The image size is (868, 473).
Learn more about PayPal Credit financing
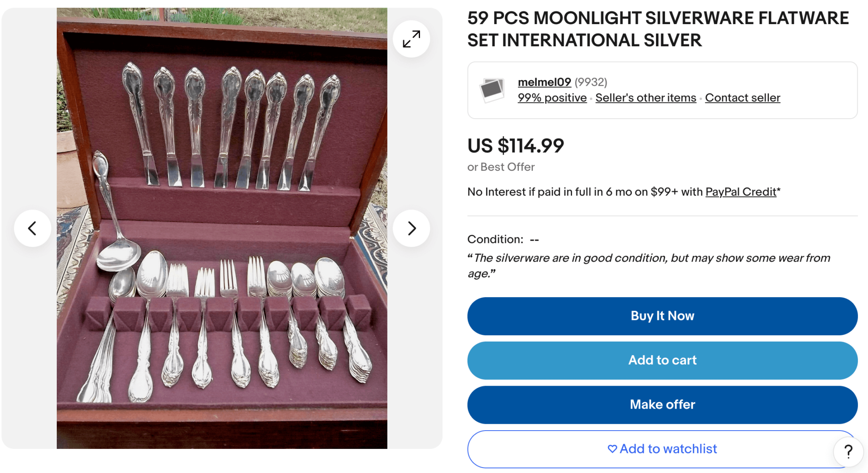pos(741,192)
